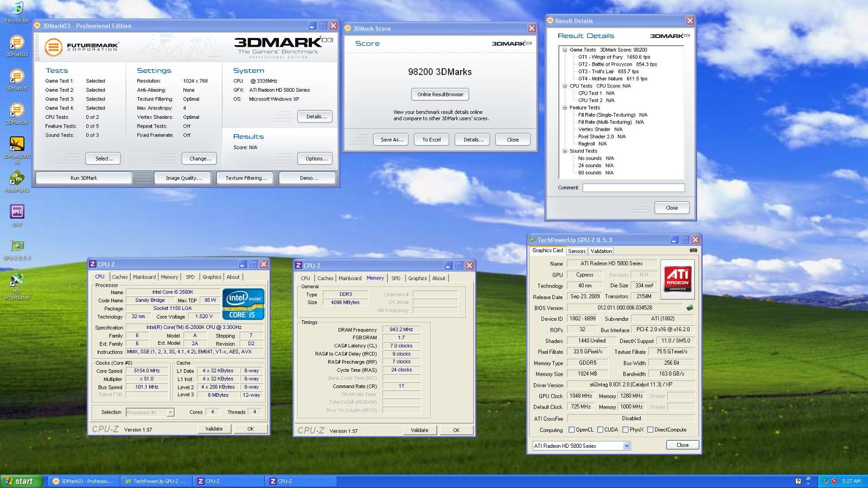
Task: Open the GPU-Z 0.5.3 desktop icon
Action: tap(17, 249)
